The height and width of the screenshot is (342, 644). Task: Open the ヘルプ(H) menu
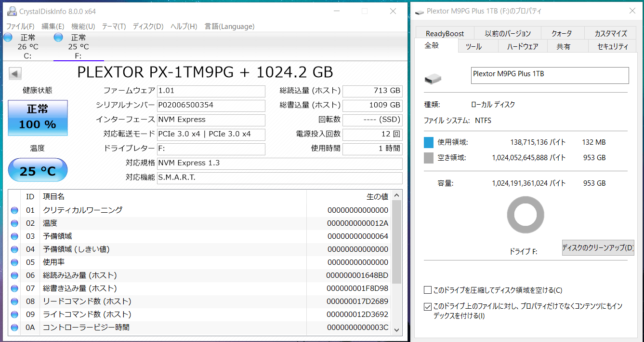click(x=184, y=27)
